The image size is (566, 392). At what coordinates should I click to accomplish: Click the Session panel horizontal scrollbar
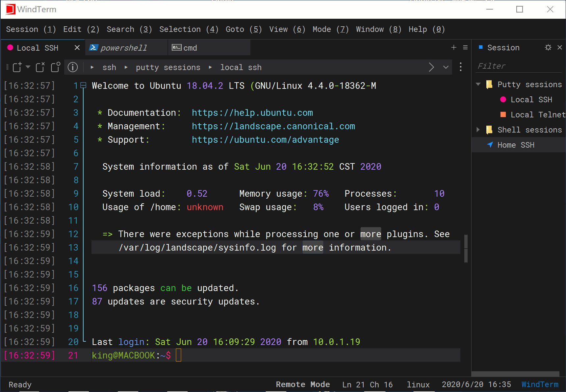pos(515,374)
